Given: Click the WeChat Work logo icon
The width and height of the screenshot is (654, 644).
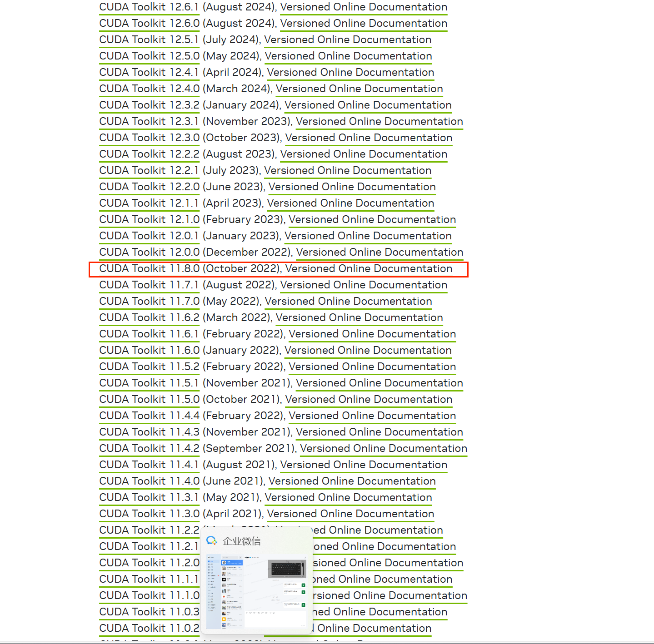Looking at the screenshot, I should pyautogui.click(x=212, y=541).
